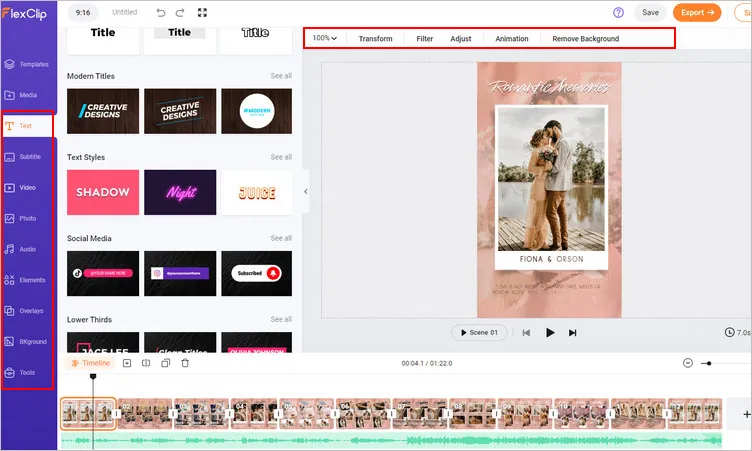
Task: Select scene 06 in the timeline
Action: click(x=363, y=414)
